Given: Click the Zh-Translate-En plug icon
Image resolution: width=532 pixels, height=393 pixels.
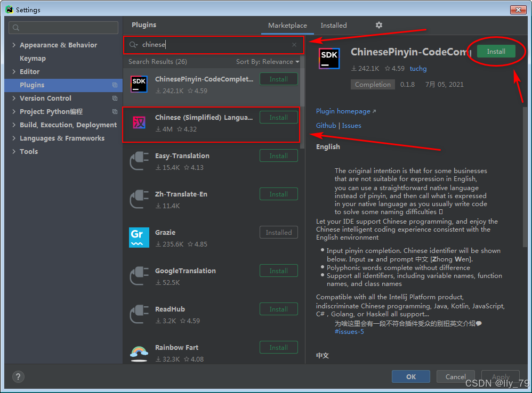Looking at the screenshot, I should pyautogui.click(x=139, y=199).
